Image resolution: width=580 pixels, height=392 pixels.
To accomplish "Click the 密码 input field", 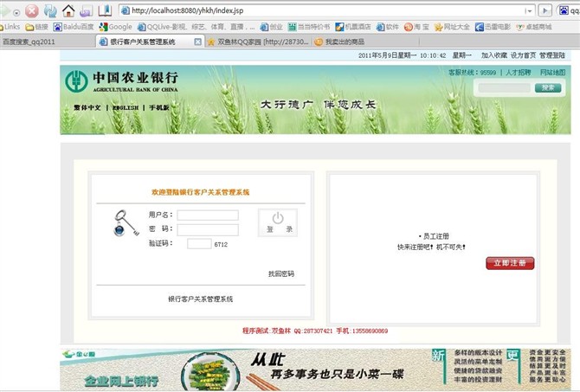I will [x=208, y=229].
